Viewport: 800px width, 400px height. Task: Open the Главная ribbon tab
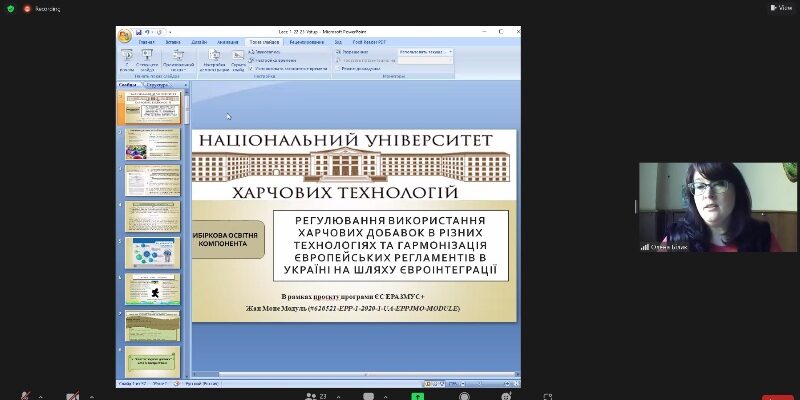click(146, 42)
